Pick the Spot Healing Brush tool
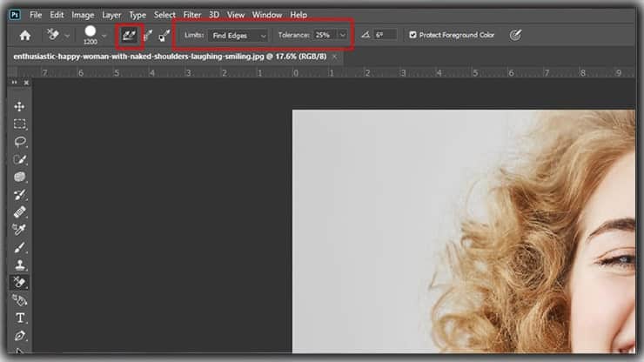644x362 pixels. (x=20, y=212)
